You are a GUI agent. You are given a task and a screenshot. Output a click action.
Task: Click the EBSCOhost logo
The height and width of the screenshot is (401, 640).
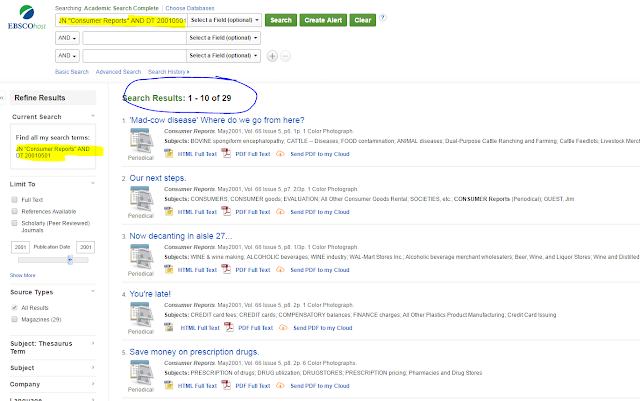27,17
